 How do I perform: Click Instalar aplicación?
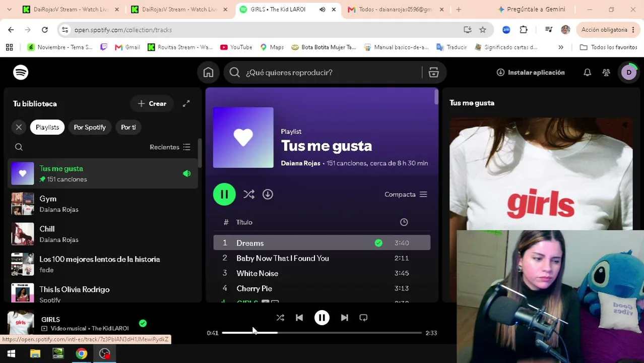click(531, 73)
